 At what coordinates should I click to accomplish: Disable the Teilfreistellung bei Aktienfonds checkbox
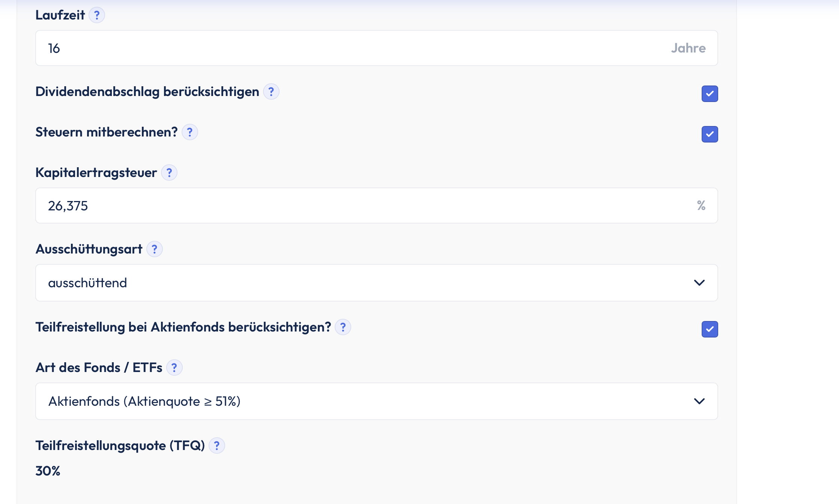click(x=710, y=329)
